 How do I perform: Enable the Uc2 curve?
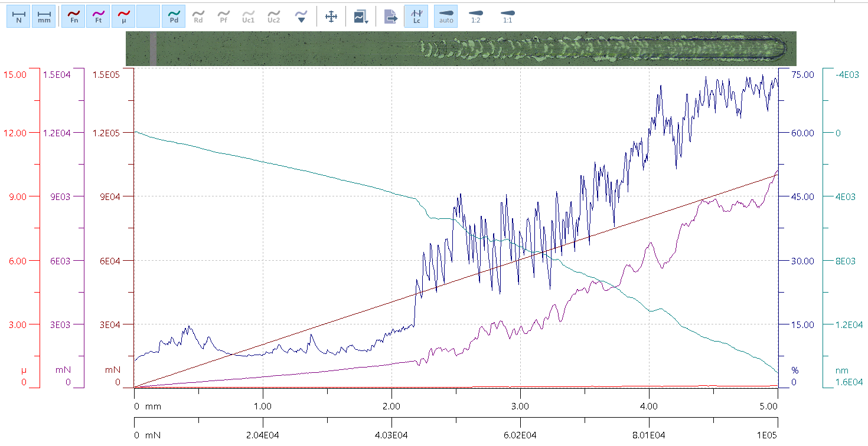click(273, 16)
